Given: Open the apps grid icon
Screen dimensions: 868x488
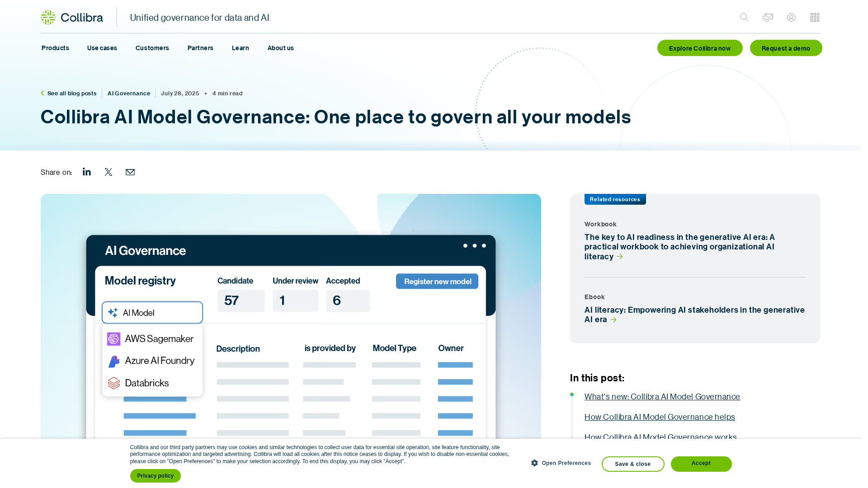Looking at the screenshot, I should [815, 18].
